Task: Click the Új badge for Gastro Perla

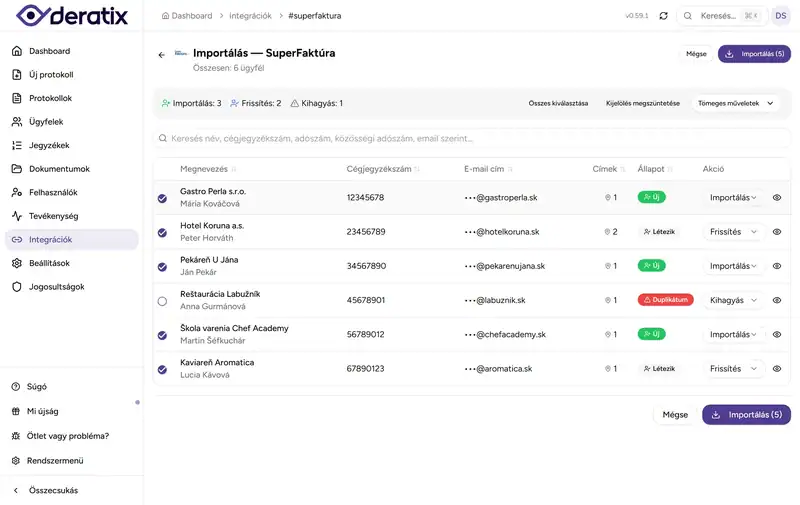Action: 652,197
